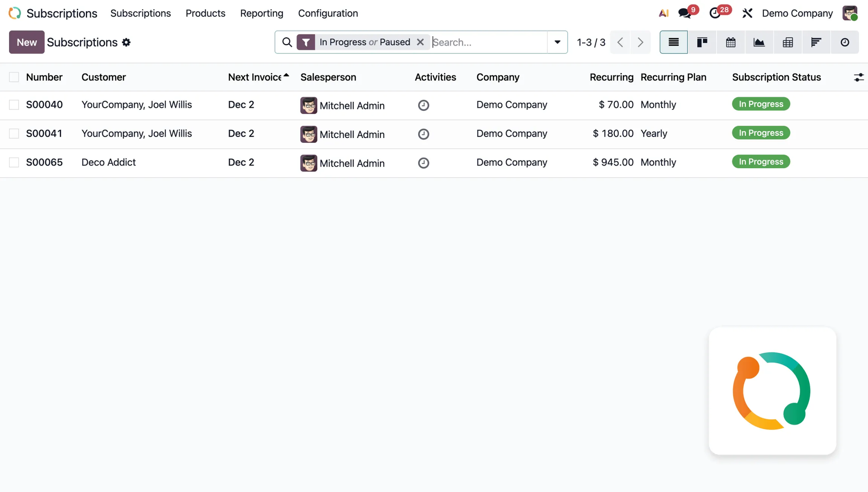Viewport: 868px width, 492px height.
Task: Switch to cohort view
Action: pos(816,42)
